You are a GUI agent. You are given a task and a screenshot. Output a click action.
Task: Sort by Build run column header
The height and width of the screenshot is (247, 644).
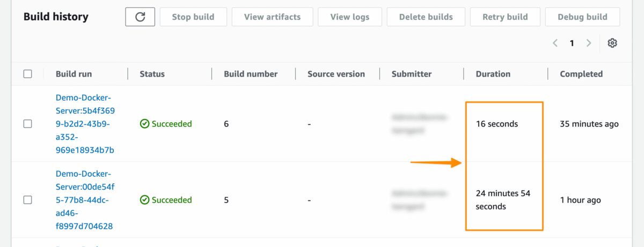click(73, 74)
